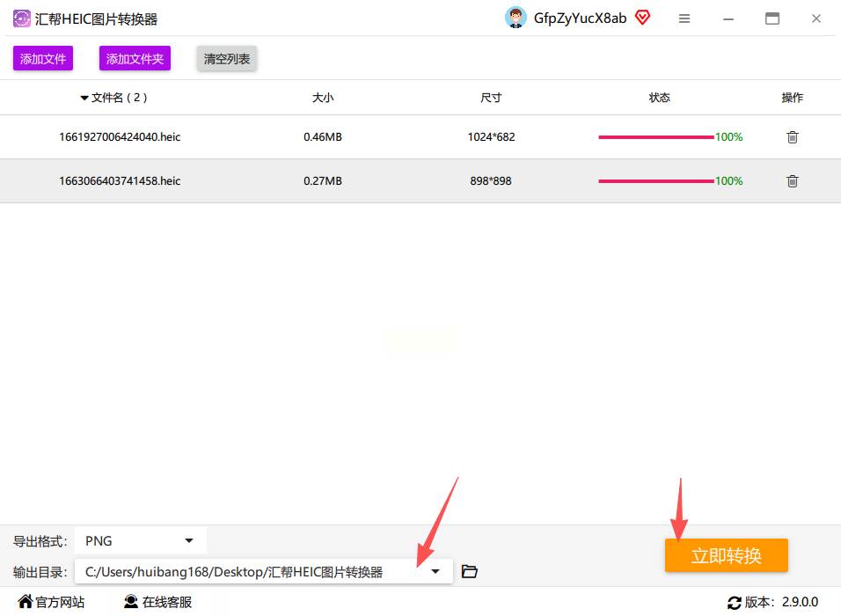Click the red VIP diamond icon

pyautogui.click(x=642, y=18)
